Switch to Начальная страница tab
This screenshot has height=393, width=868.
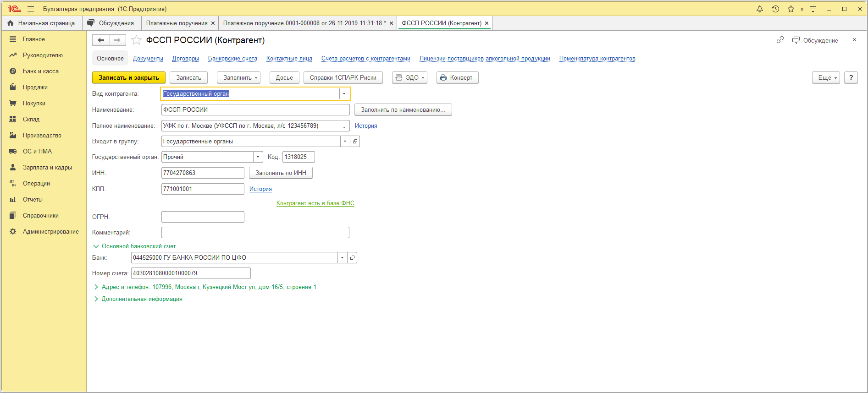42,23
